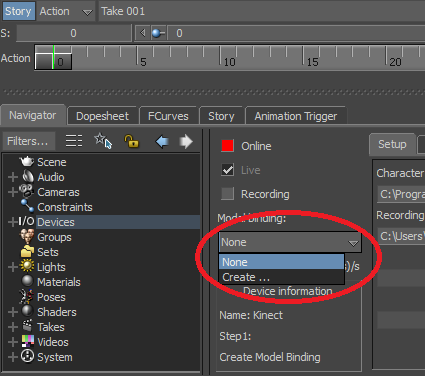425x376 pixels.
Task: Uncheck the Live checkbox
Action: pos(228,170)
